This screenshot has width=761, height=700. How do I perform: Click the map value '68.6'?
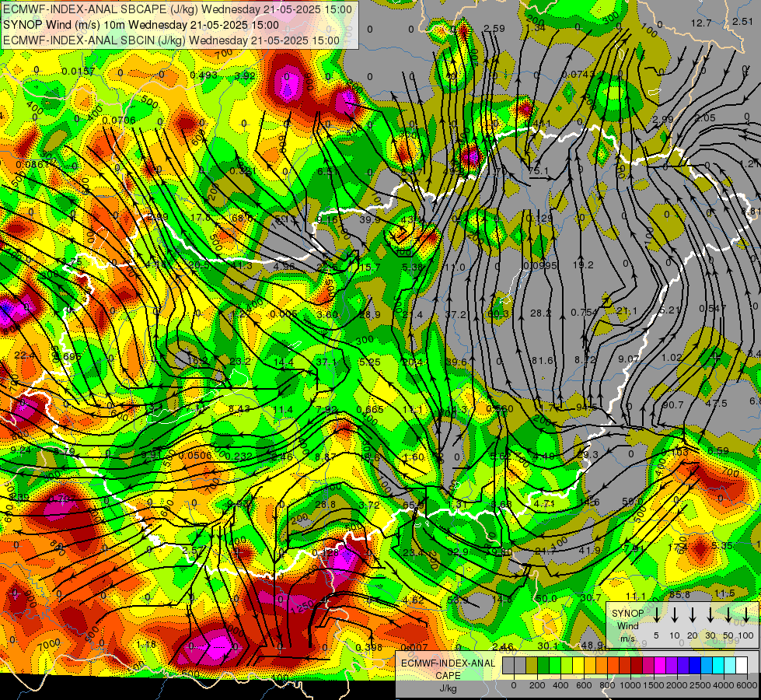pyautogui.click(x=242, y=218)
